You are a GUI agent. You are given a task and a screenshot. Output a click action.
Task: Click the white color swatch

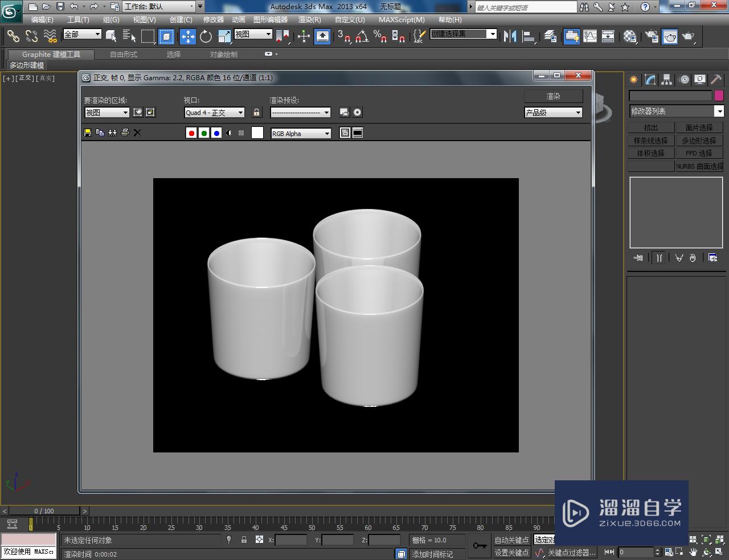[x=257, y=133]
